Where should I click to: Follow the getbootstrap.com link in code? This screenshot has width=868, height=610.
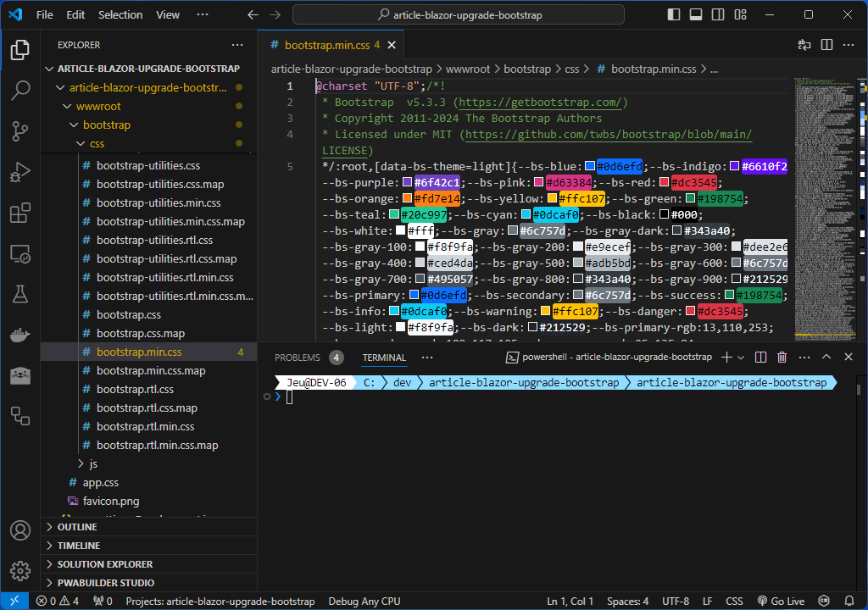click(x=540, y=103)
